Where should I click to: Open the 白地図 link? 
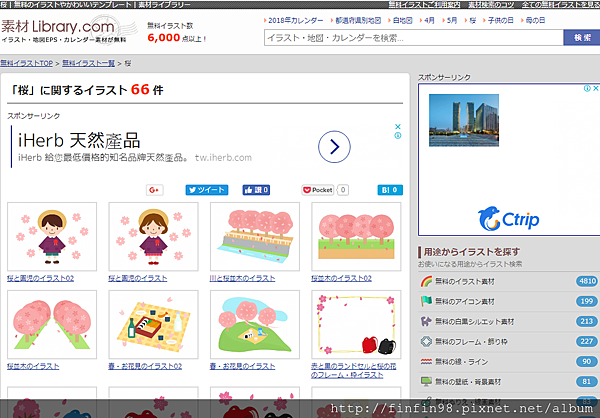coord(403,21)
